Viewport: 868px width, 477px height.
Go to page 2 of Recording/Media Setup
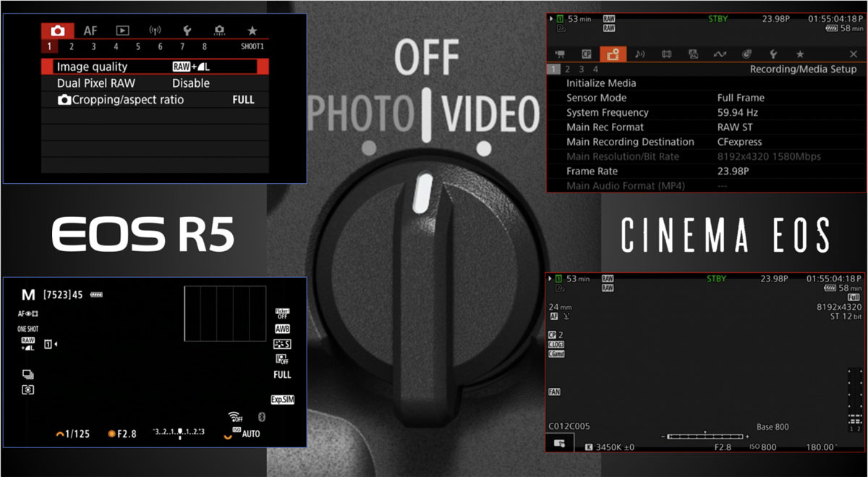(568, 69)
